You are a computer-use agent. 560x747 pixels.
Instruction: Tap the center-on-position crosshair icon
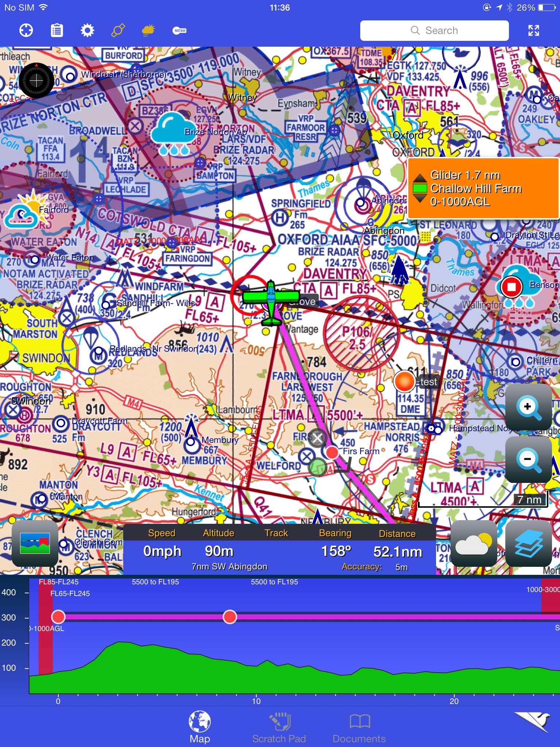click(x=26, y=30)
